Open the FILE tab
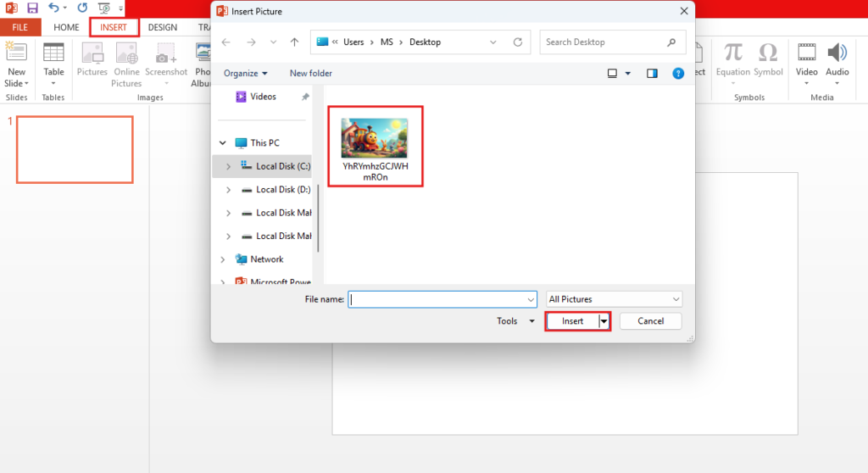The width and height of the screenshot is (868, 473). click(20, 27)
